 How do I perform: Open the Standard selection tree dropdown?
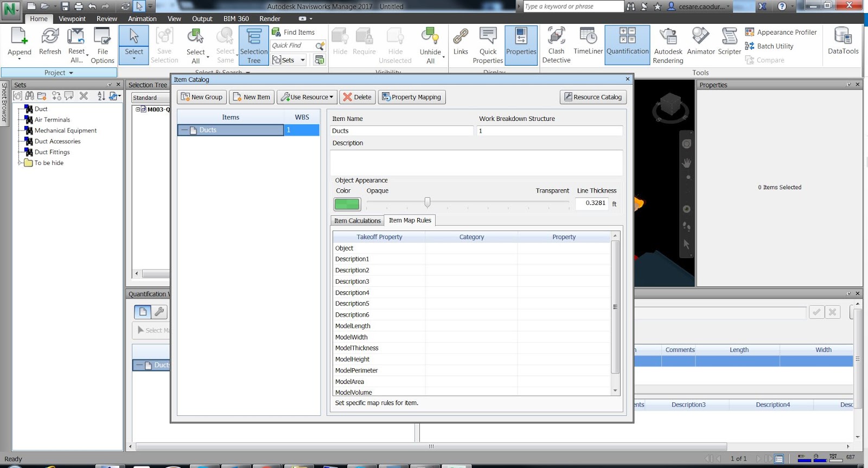pos(150,98)
